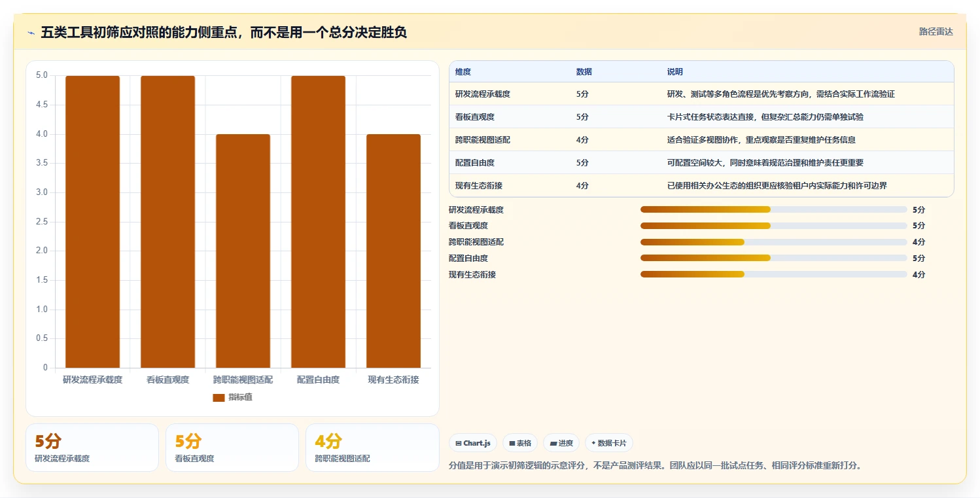The image size is (980, 498).
Task: Click the 研发流程承载度 bar in the chart
Action: tap(92, 222)
